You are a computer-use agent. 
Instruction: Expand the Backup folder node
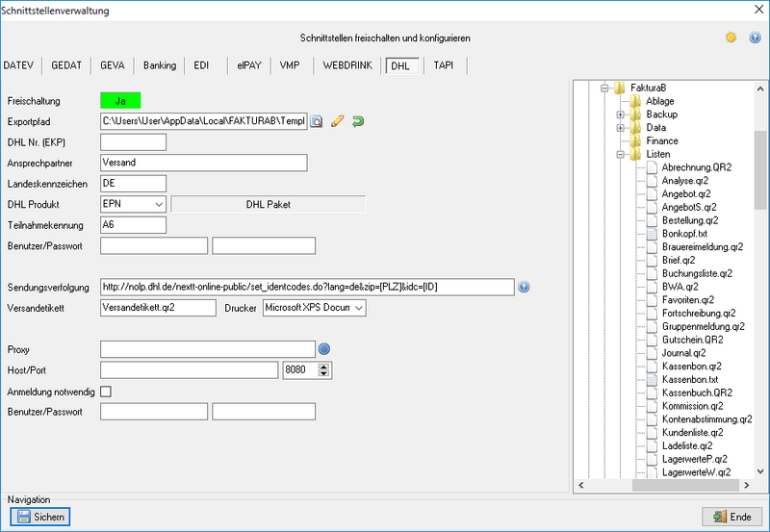click(620, 114)
